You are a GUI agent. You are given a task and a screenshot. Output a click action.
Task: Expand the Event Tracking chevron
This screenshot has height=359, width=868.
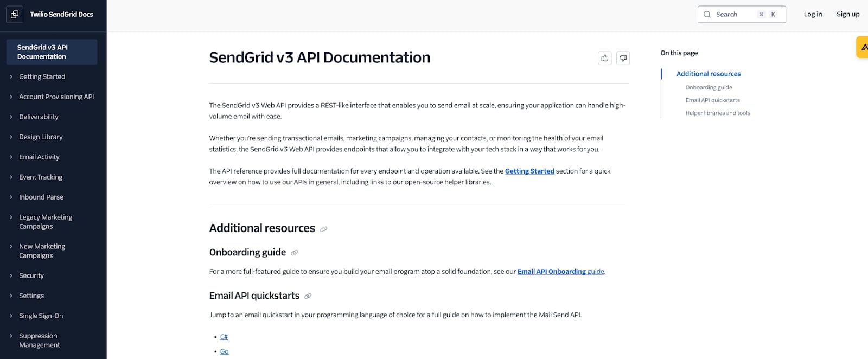[x=11, y=177]
